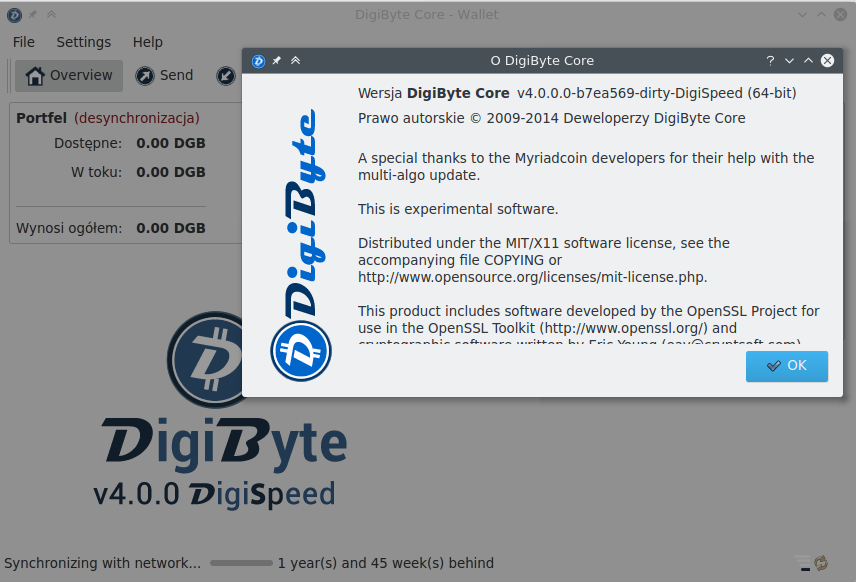Click the "DigiByte Core - Wallet" window title

426,15
